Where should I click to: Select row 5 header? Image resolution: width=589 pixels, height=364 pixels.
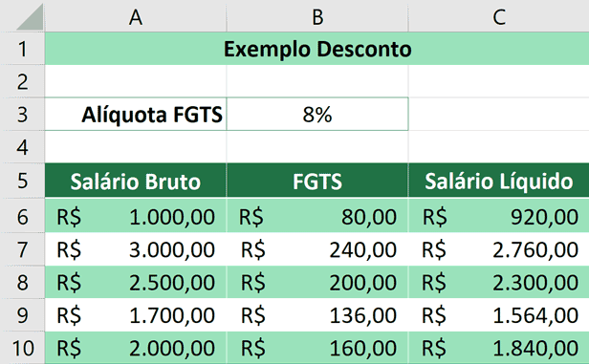[22, 181]
